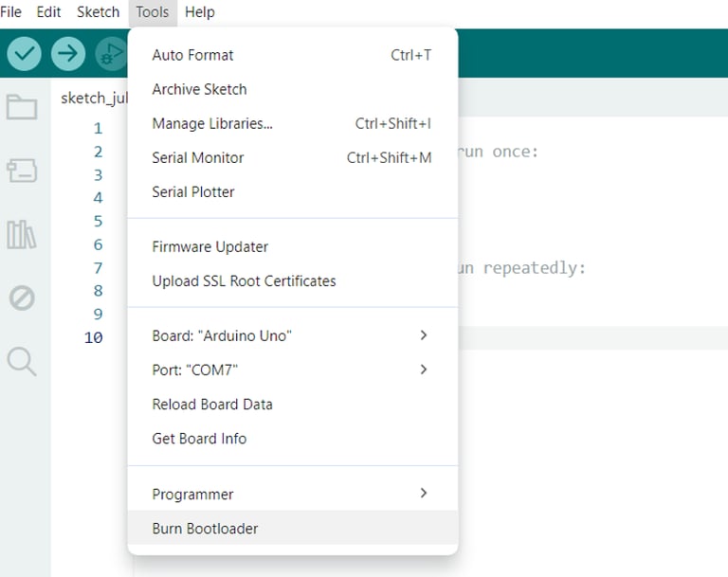Open Serial Monitor from the menu
Image resolution: width=728 pixels, height=577 pixels.
[x=293, y=158]
